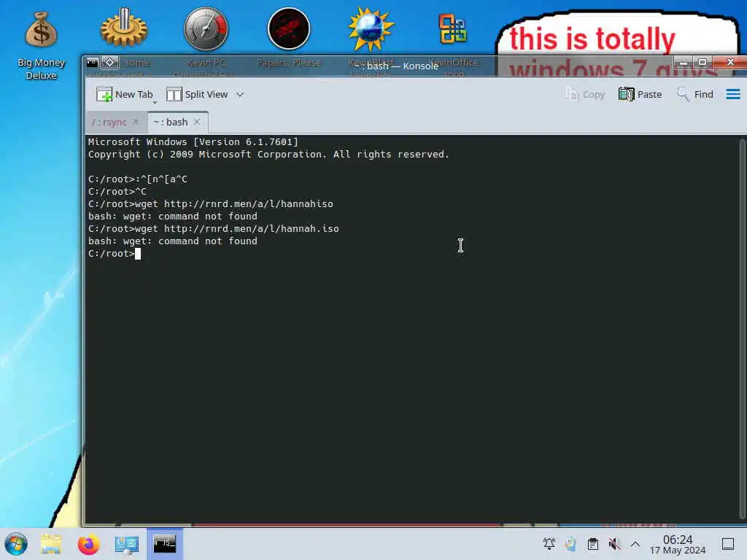Click the 'wget http://rnrd.men/a/l/hannah.iso' line
Viewport: 747px width, 560px height.
[x=214, y=228]
